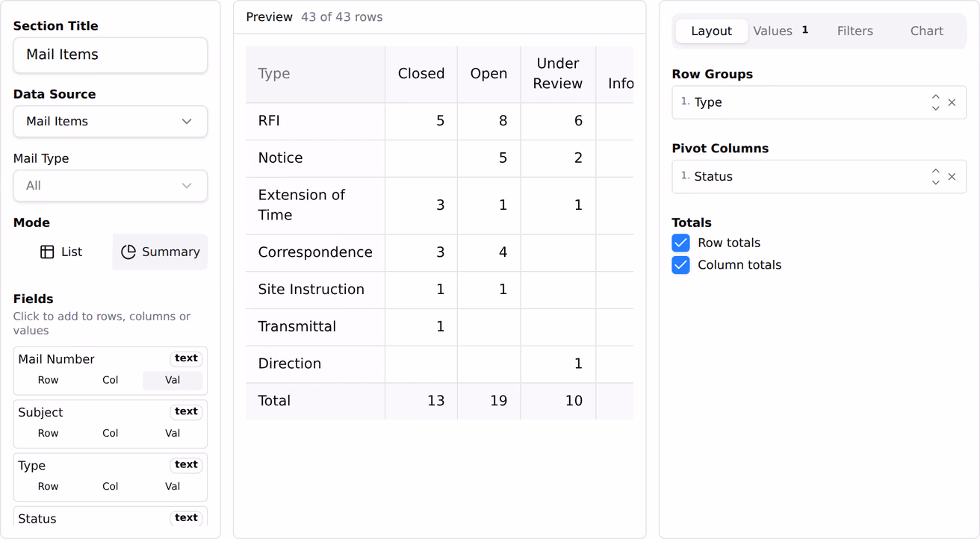This screenshot has height=539, width=980.
Task: Add Subject field to columns
Action: click(111, 433)
